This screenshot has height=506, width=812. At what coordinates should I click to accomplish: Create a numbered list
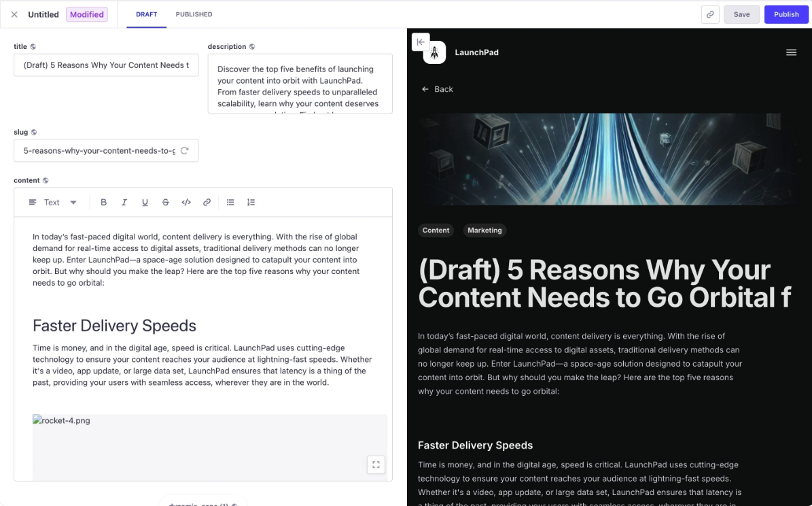pos(251,202)
